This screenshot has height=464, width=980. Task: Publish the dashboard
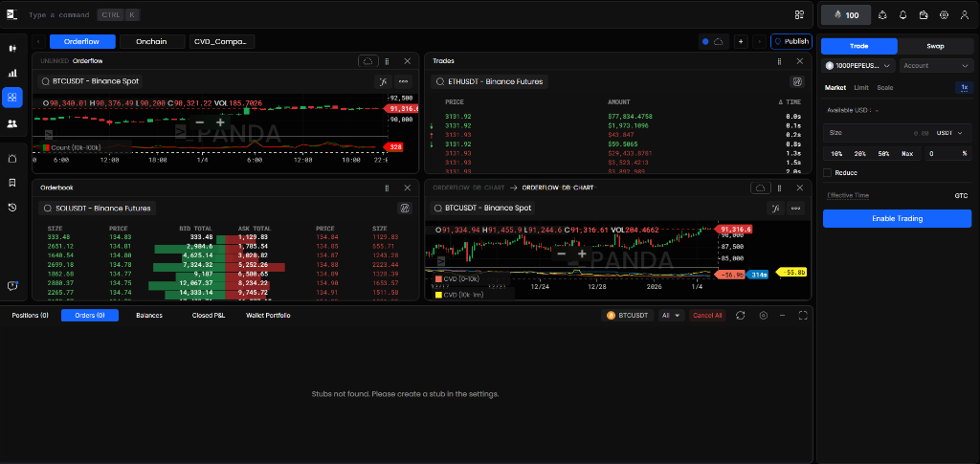(x=791, y=42)
